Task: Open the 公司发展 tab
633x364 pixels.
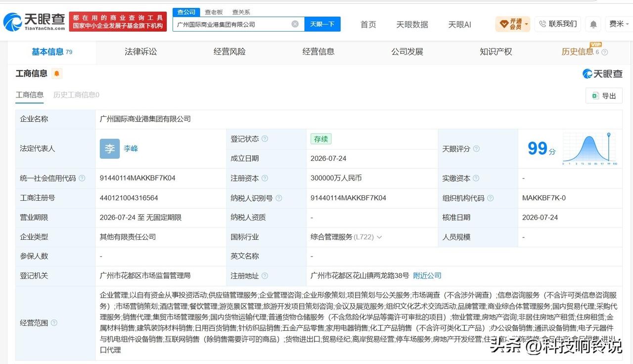Action: pyautogui.click(x=407, y=51)
